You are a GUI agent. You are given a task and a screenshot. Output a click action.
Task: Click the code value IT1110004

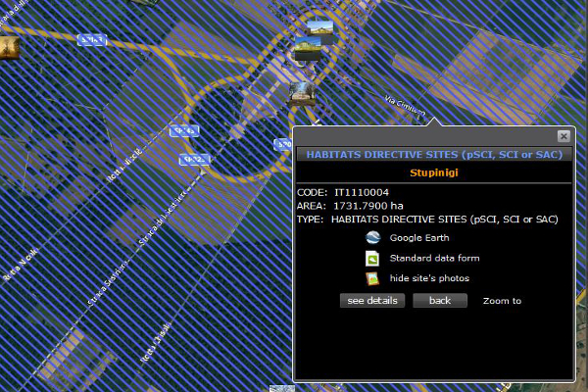click(362, 192)
